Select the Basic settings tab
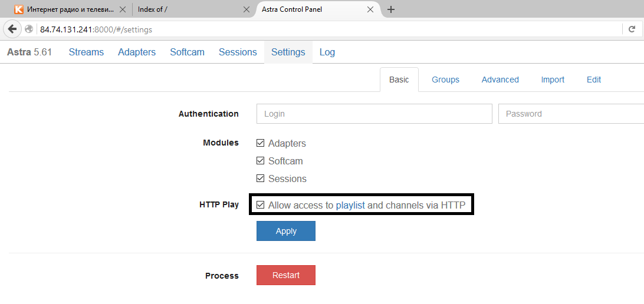The image size is (644, 304). coord(399,80)
